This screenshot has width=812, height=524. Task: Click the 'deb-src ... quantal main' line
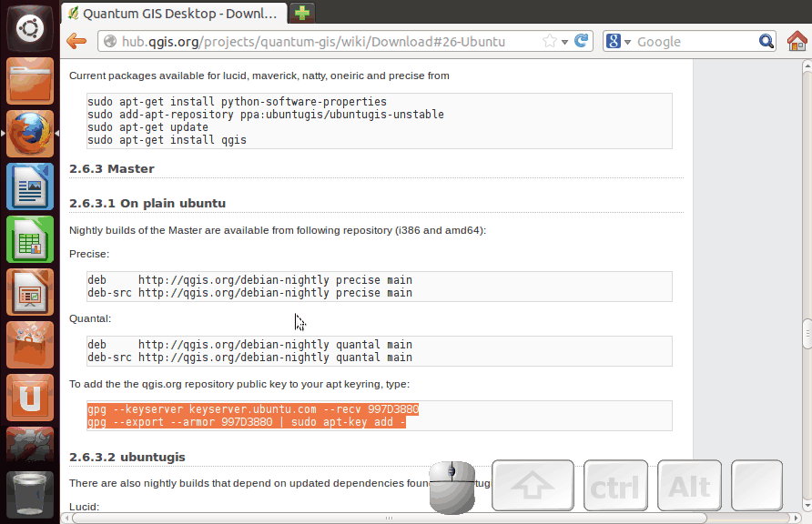[249, 358]
